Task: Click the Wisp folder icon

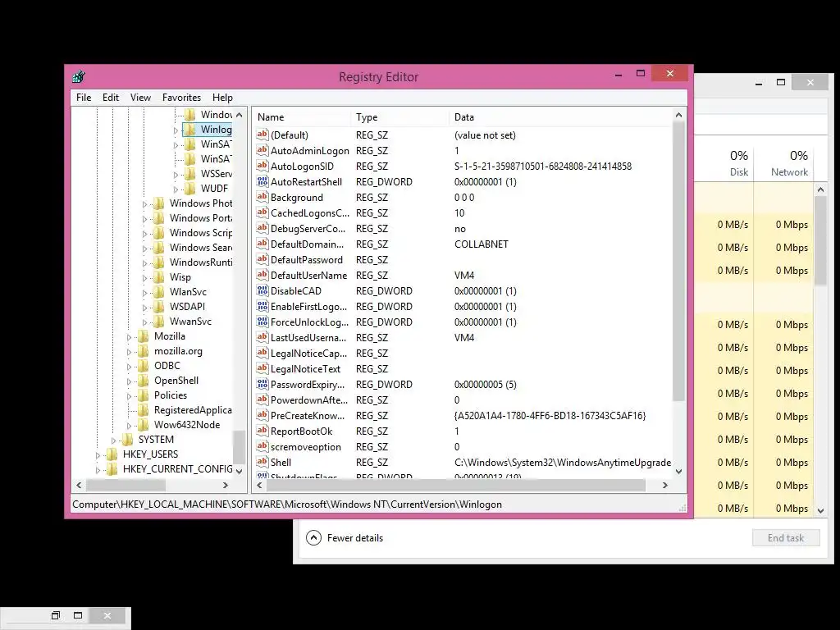Action: [x=159, y=277]
